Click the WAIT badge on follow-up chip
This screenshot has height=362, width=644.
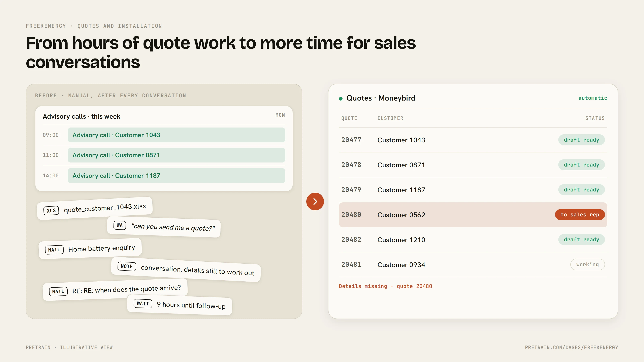pyautogui.click(x=143, y=303)
